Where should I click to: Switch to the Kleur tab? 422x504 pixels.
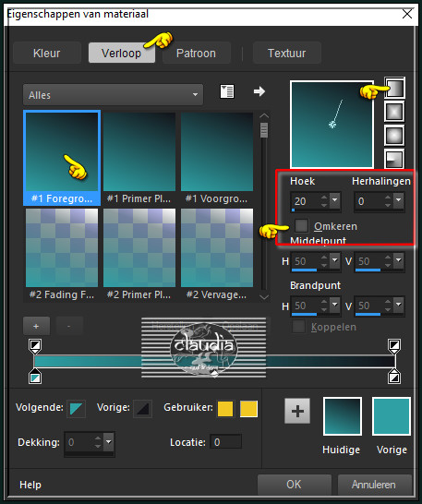pyautogui.click(x=47, y=53)
